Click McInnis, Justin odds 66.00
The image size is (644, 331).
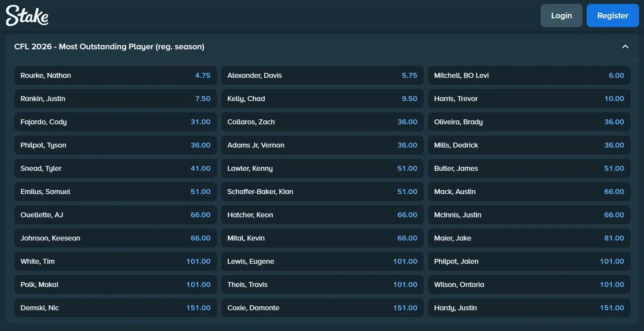[x=529, y=215]
